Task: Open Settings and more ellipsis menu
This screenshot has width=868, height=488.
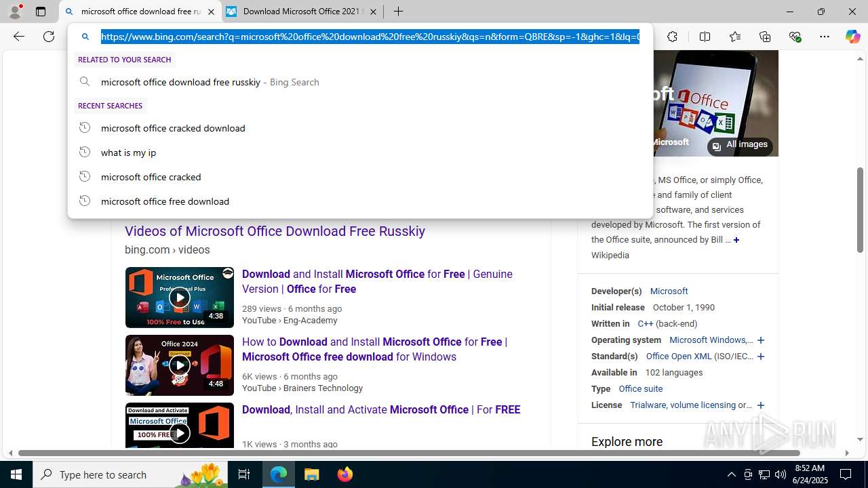Action: coord(825,37)
